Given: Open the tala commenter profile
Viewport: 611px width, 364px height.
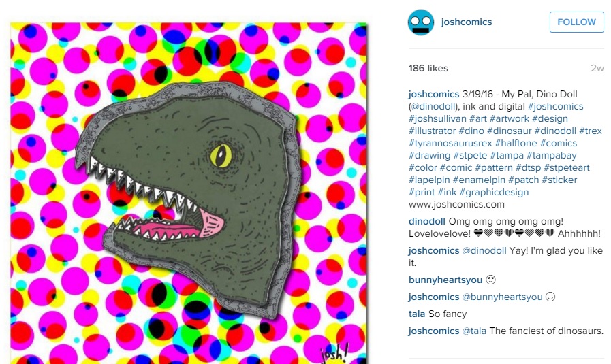Looking at the screenshot, I should click(417, 314).
